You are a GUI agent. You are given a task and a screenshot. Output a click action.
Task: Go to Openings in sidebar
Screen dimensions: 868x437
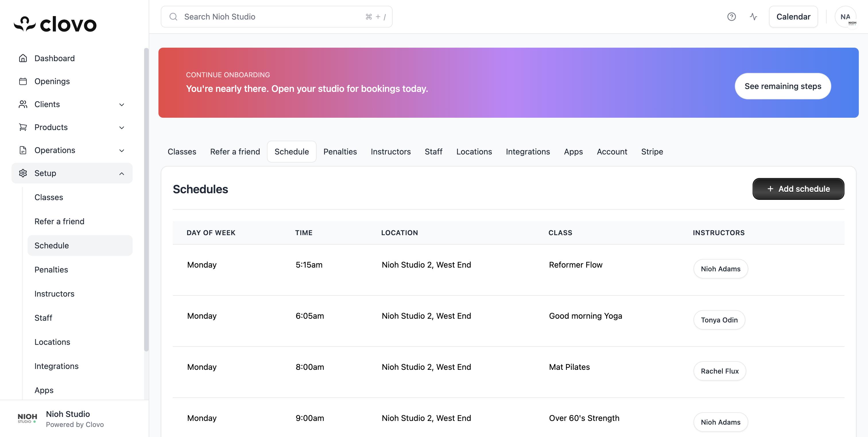(72, 81)
